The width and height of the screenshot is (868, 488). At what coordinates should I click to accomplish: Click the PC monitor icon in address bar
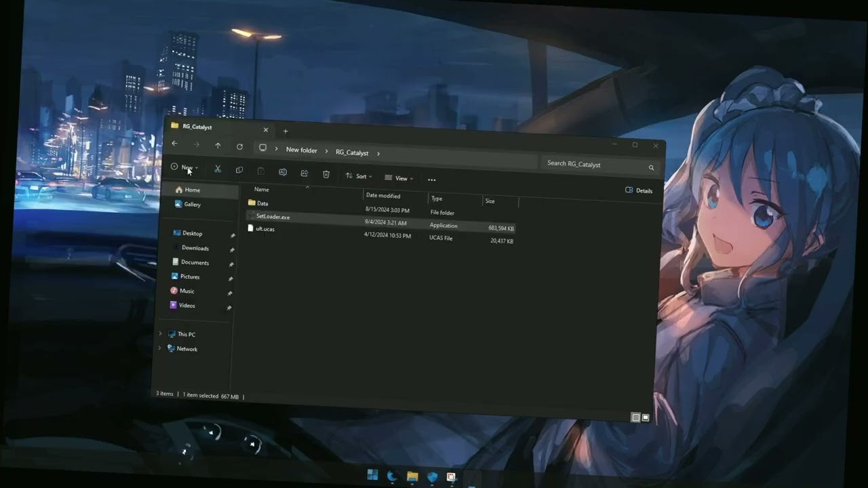(262, 148)
